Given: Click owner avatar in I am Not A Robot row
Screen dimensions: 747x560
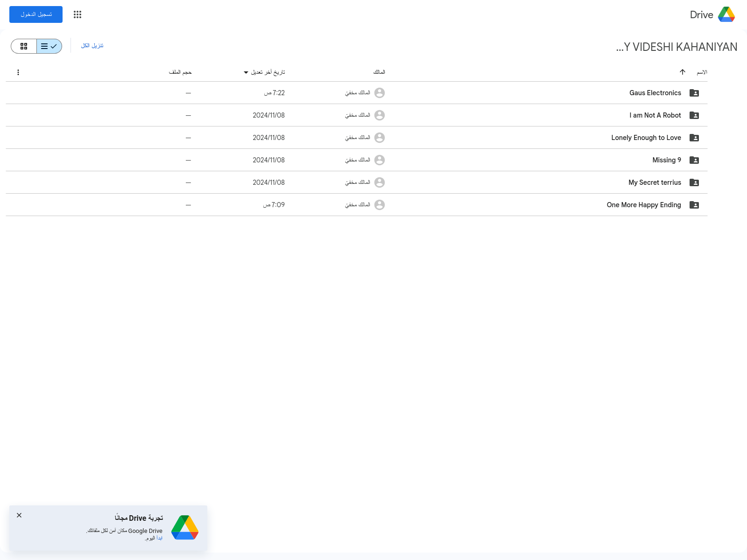Looking at the screenshot, I should [380, 115].
